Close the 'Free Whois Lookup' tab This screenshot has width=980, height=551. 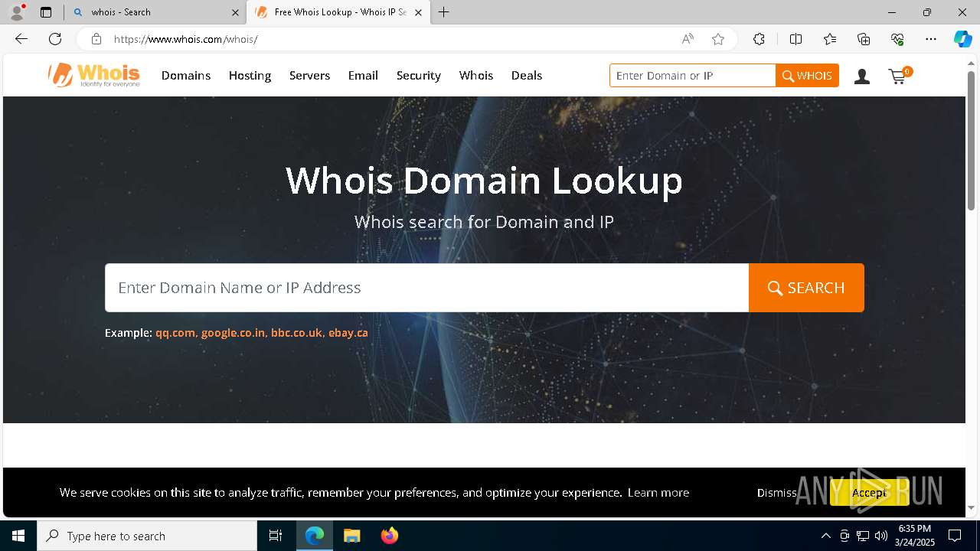(x=418, y=12)
